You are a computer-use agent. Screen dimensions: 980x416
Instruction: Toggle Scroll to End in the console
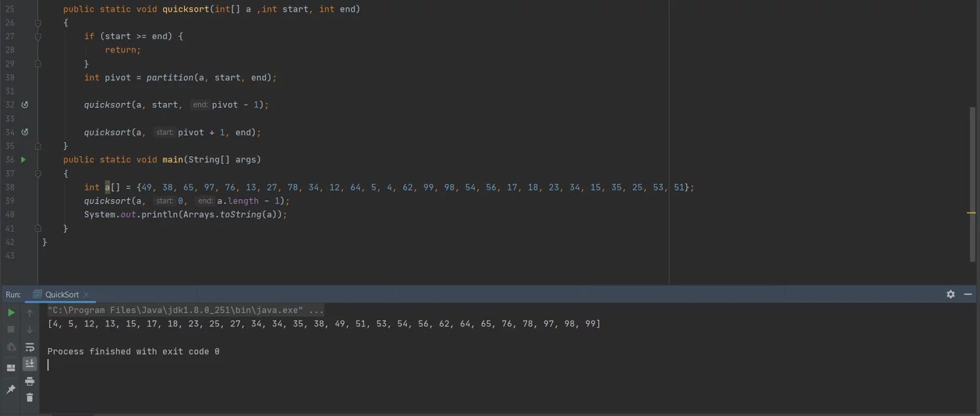click(x=29, y=364)
